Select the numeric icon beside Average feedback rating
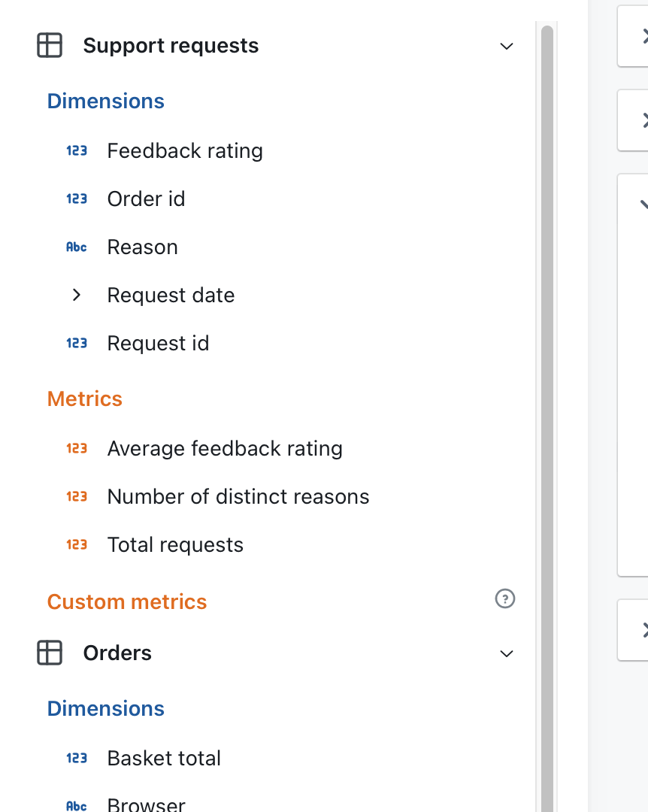Screen dimensions: 648x812 coord(76,448)
